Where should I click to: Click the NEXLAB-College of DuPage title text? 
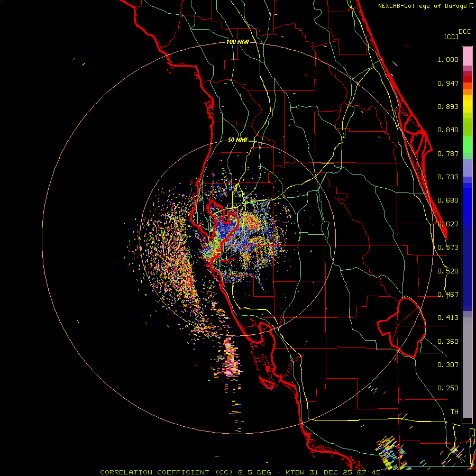[423, 6]
